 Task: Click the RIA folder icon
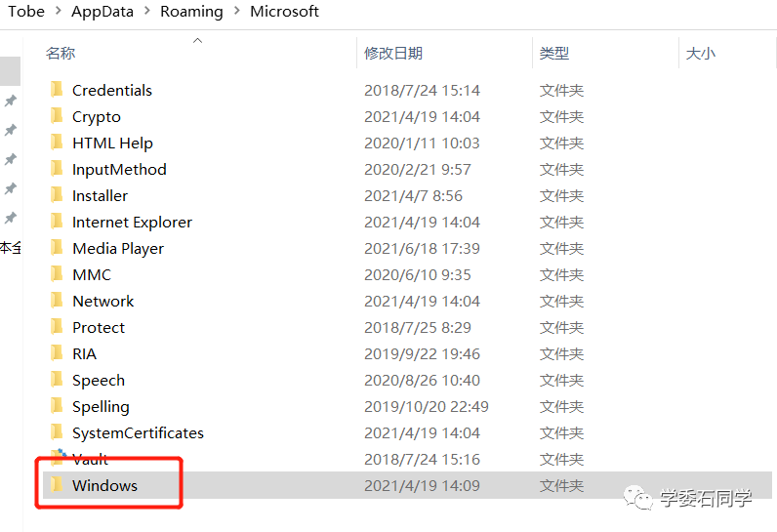57,353
